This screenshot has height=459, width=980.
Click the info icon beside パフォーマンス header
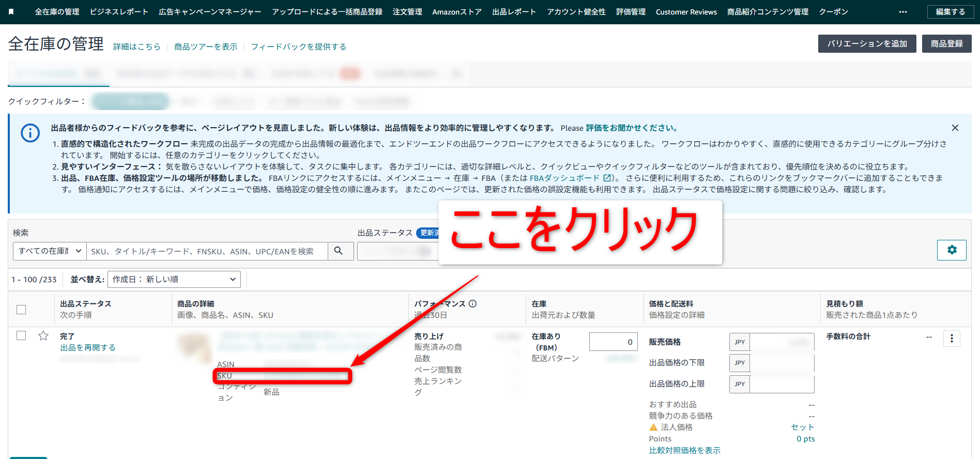click(x=472, y=304)
